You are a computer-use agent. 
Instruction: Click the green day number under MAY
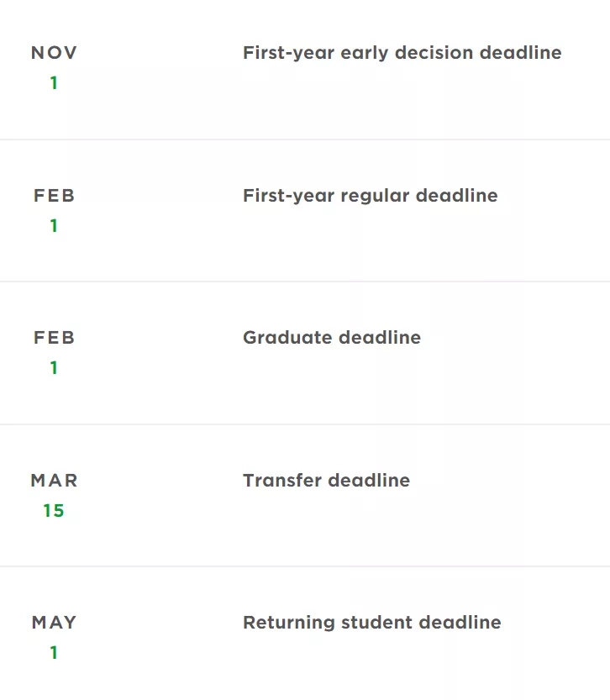[54, 653]
